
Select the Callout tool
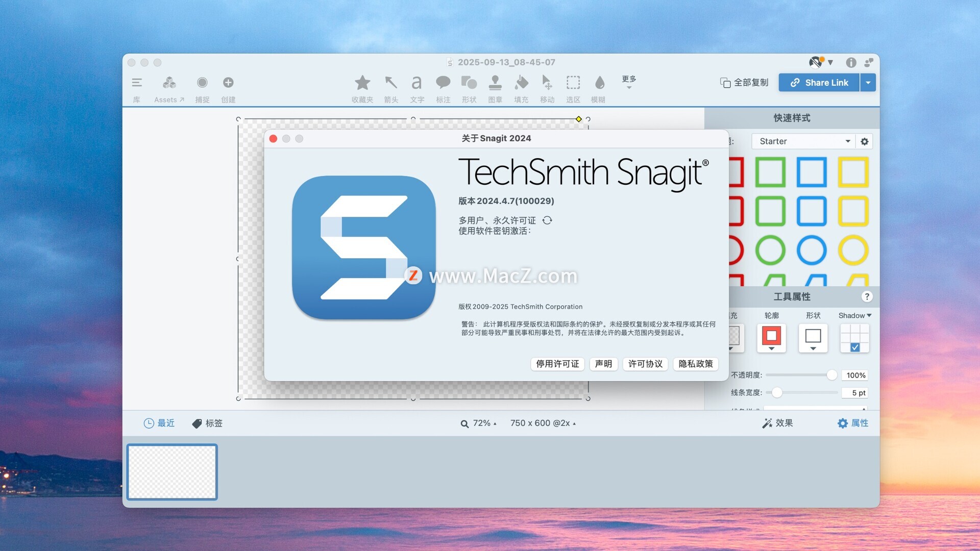[x=443, y=83]
